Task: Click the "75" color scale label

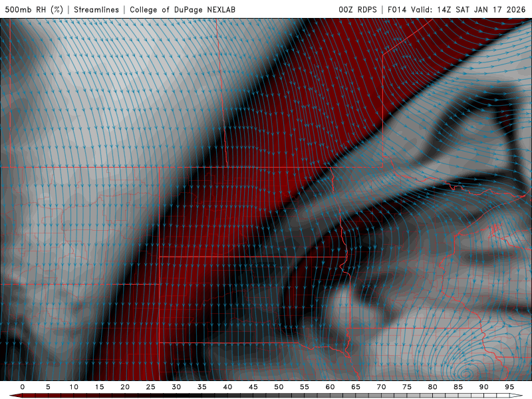Action: click(x=407, y=387)
